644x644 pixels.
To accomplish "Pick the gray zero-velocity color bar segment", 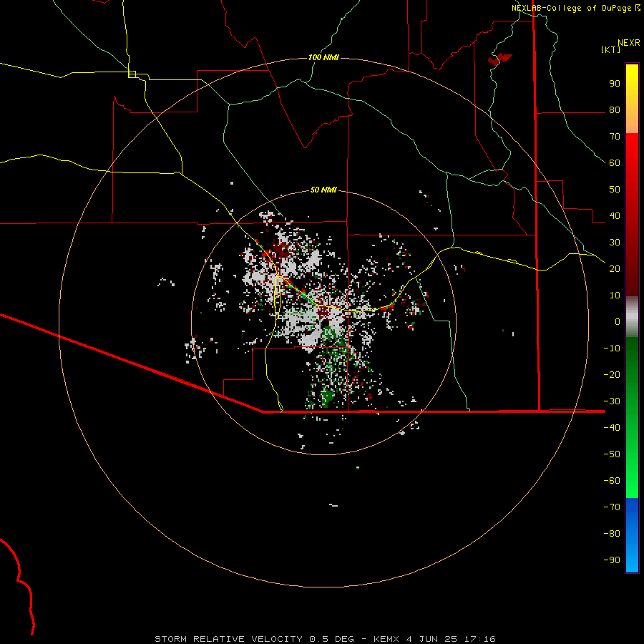I will pos(632,316).
